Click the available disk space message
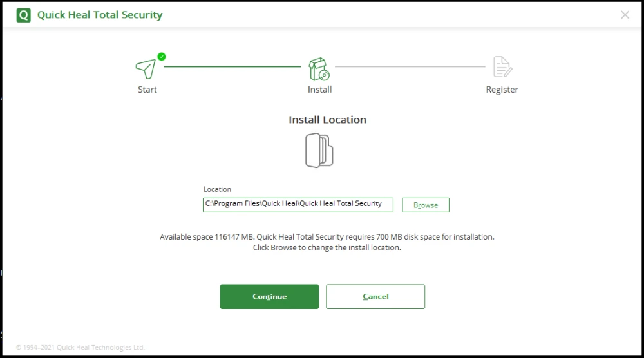Viewport: 644px width, 358px height. pos(327,237)
